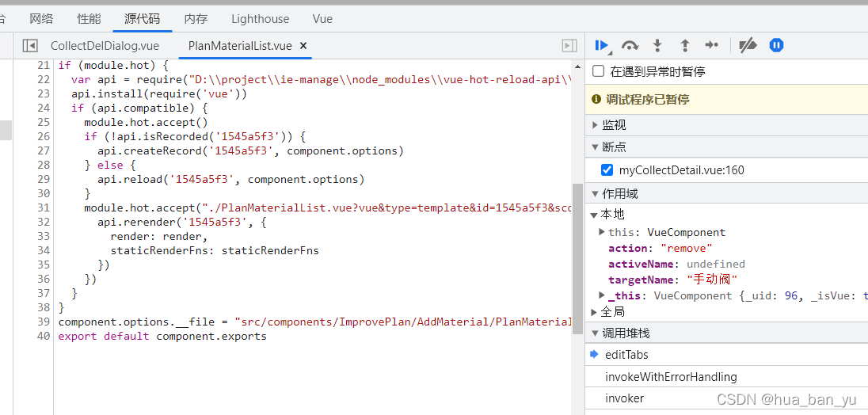Collapse the 本地 local scope

594,215
